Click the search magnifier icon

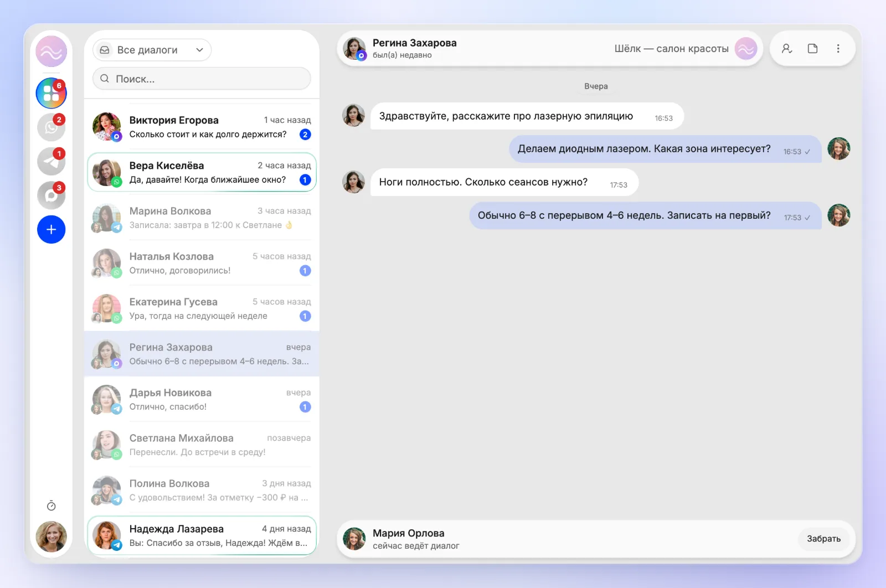[x=105, y=79]
